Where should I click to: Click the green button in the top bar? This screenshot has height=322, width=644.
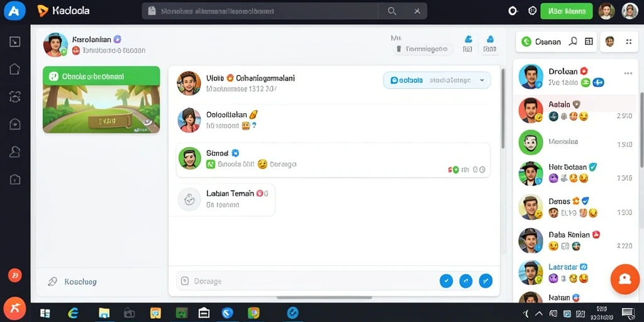567,11
